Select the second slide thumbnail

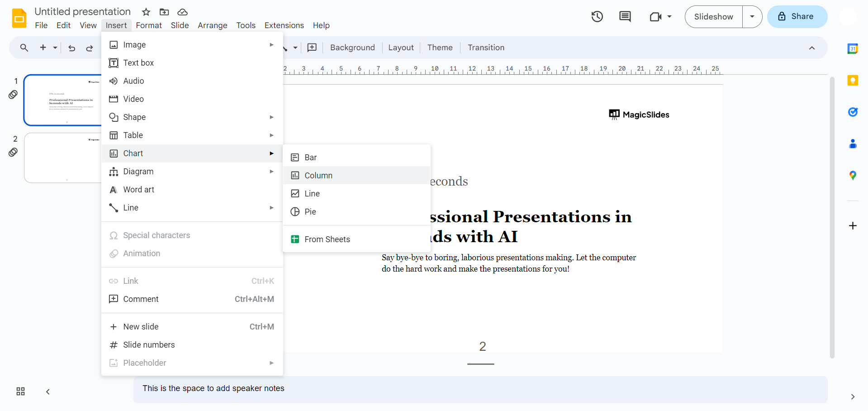pyautogui.click(x=63, y=158)
